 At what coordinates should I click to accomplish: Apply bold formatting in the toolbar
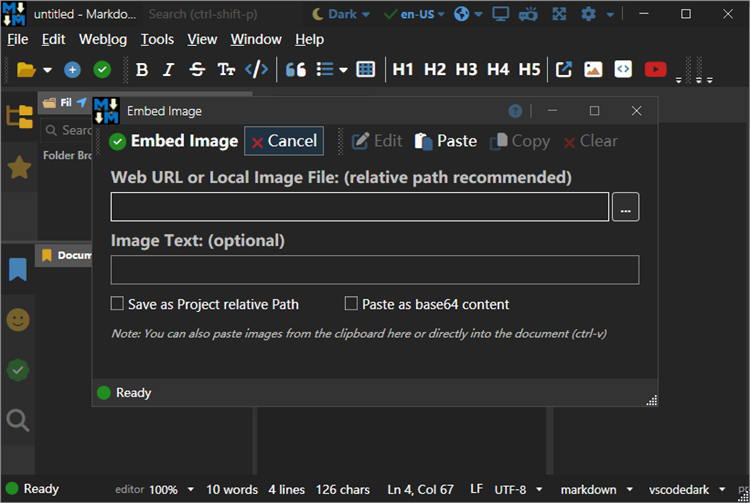coord(142,70)
